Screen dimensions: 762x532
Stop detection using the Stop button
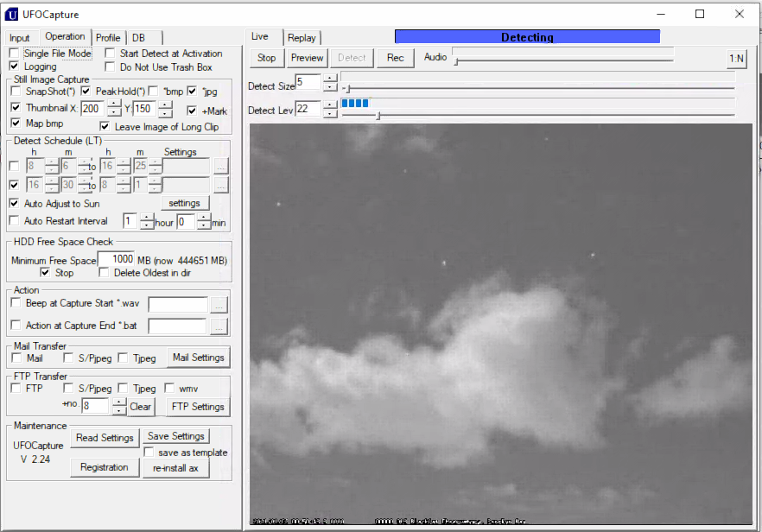266,58
